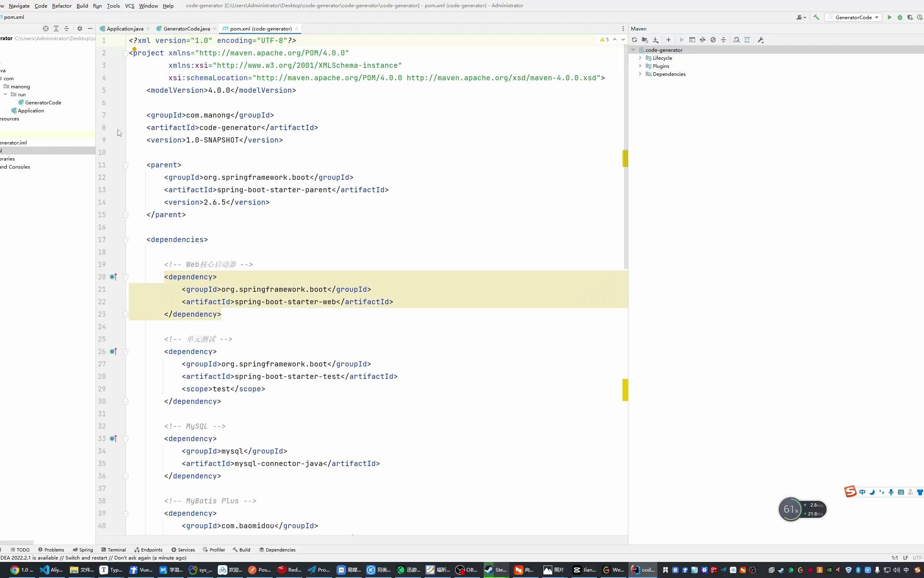Run the GeneratorCode configuration

(x=890, y=17)
